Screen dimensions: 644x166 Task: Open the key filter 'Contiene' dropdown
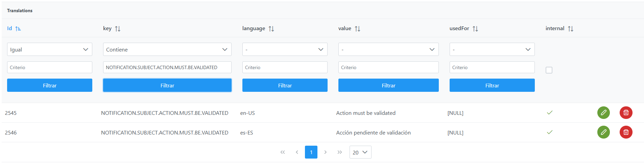tap(167, 49)
